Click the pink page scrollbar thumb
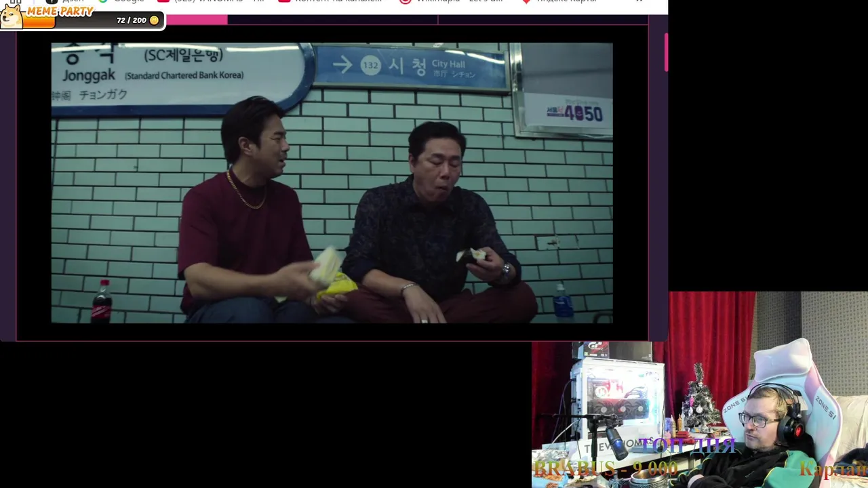 pyautogui.click(x=666, y=52)
